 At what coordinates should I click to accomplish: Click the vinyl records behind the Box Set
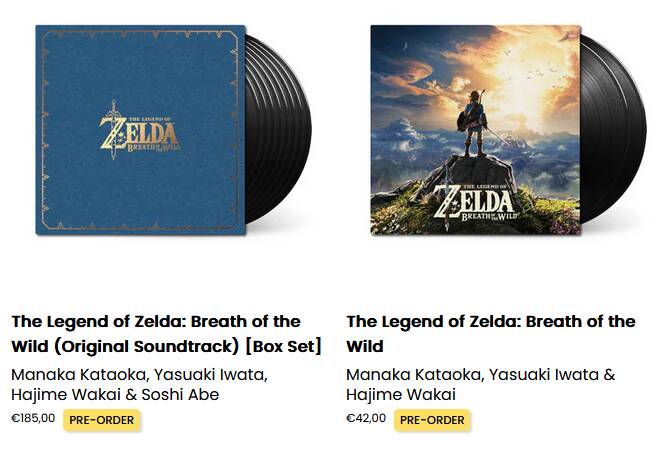point(283,129)
